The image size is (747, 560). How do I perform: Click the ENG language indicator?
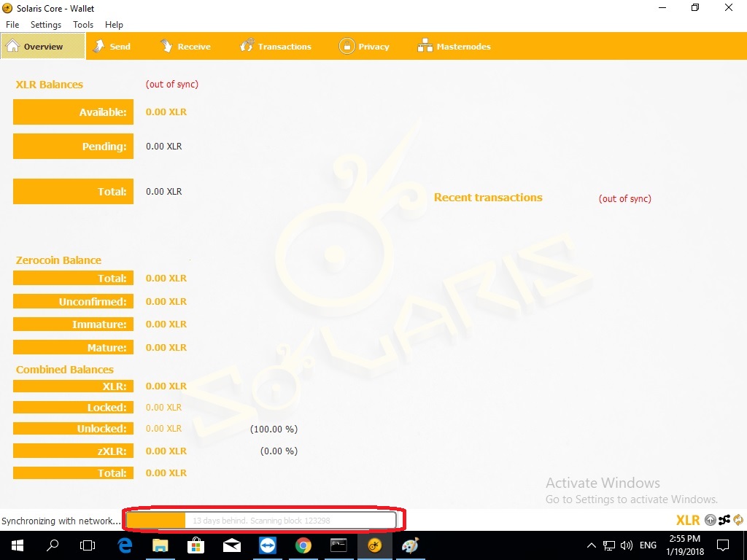[648, 545]
